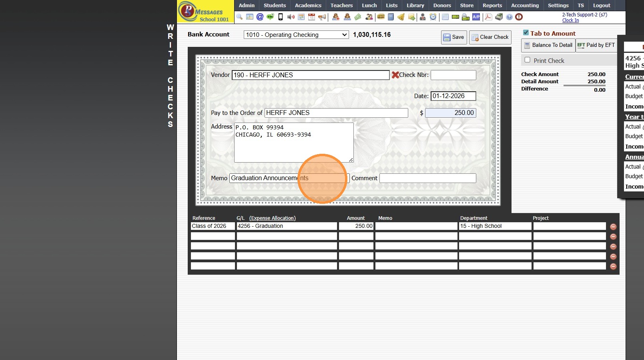The width and height of the screenshot is (644, 360).
Task: Clear the vendor with the red X
Action: (x=395, y=75)
